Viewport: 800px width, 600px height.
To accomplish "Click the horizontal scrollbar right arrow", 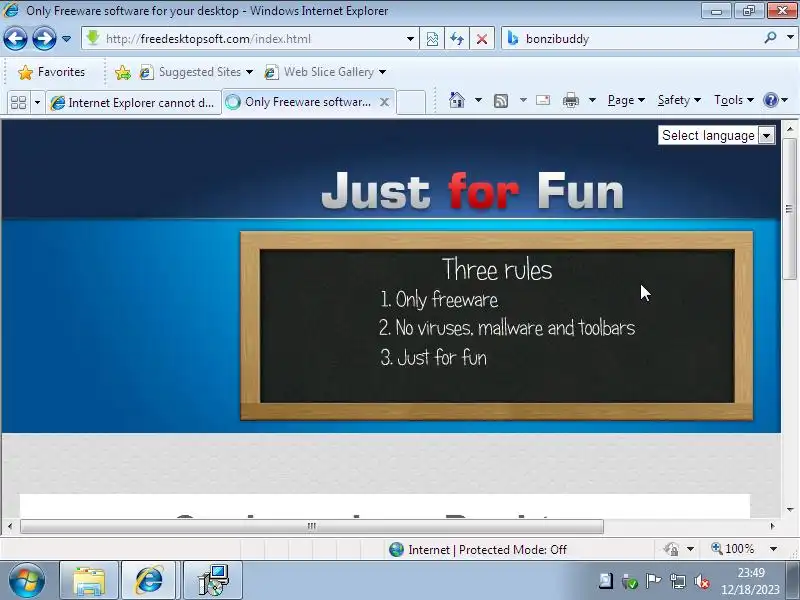I will pyautogui.click(x=772, y=526).
